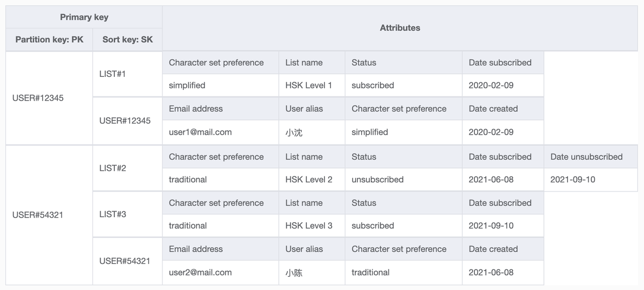Click the unsubscribed status value
The image size is (644, 290).
coord(377,179)
